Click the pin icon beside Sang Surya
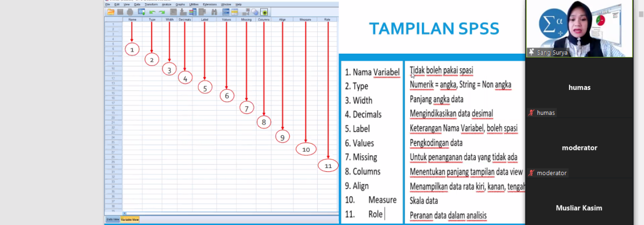644x225 pixels. pos(531,53)
